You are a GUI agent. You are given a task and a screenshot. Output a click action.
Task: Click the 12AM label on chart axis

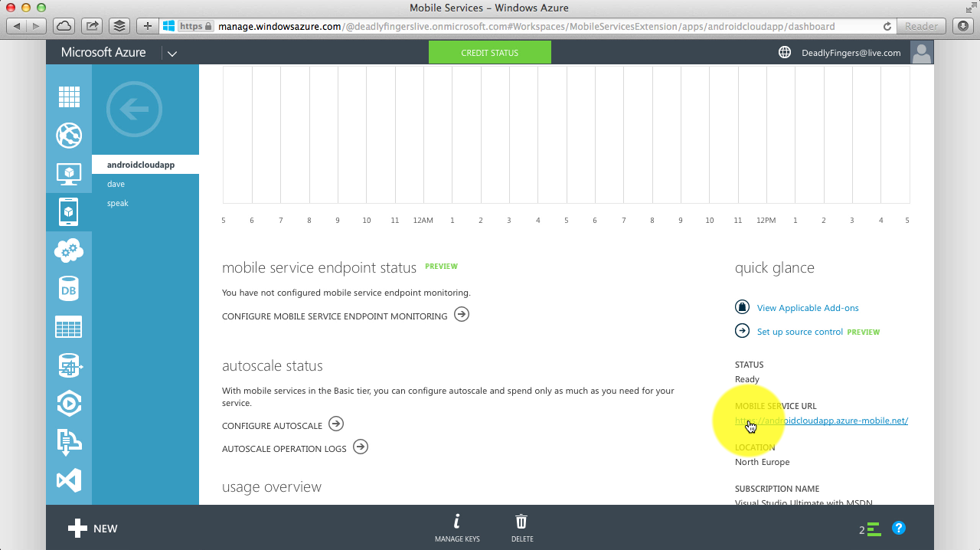pyautogui.click(x=423, y=221)
